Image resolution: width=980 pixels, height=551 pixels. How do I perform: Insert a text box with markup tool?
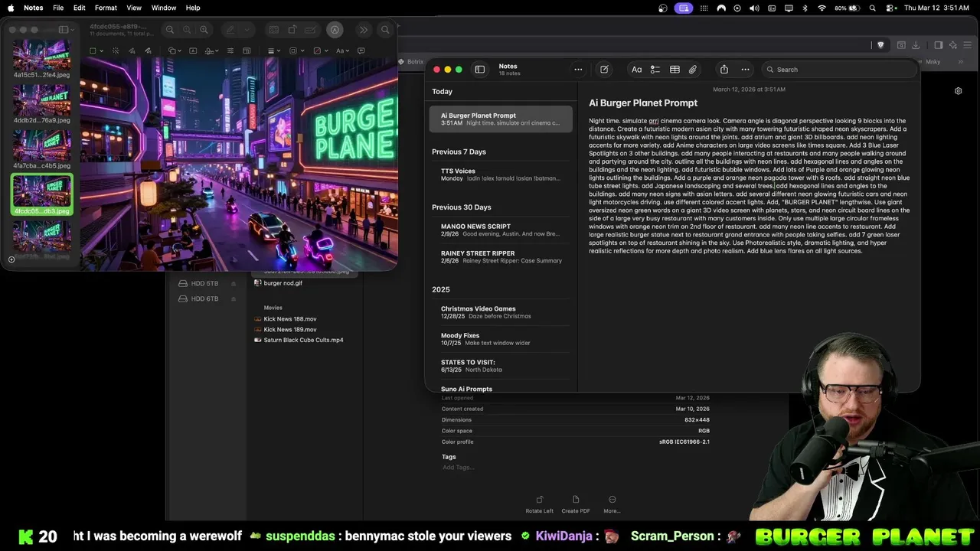[193, 51]
